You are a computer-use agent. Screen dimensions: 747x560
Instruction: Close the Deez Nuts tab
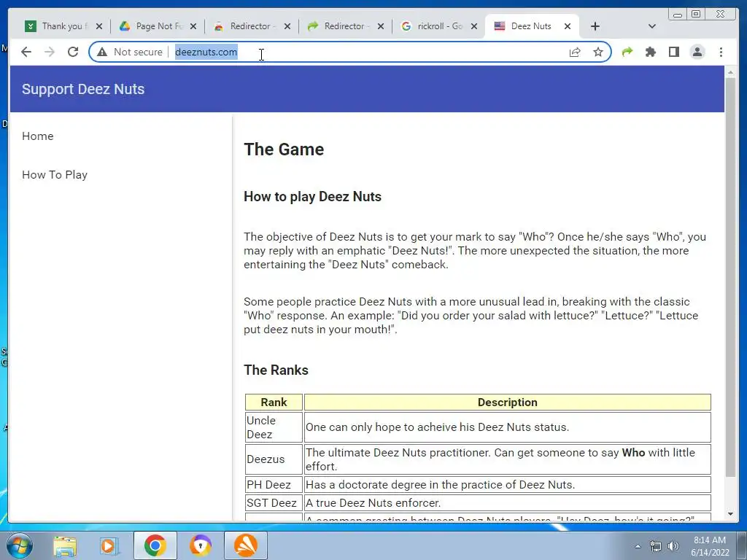coord(568,26)
